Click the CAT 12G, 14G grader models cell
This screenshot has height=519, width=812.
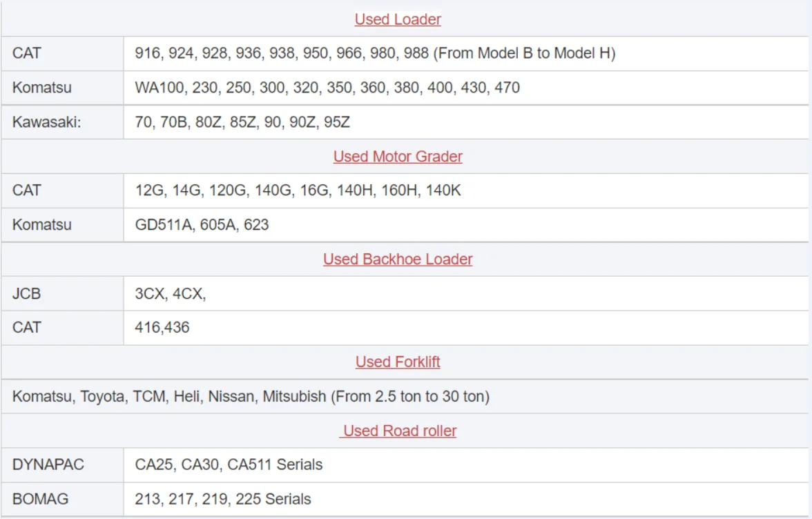298,190
